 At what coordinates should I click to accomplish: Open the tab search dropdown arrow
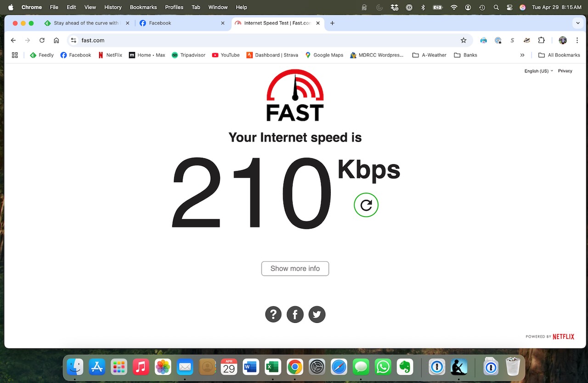pyautogui.click(x=578, y=23)
